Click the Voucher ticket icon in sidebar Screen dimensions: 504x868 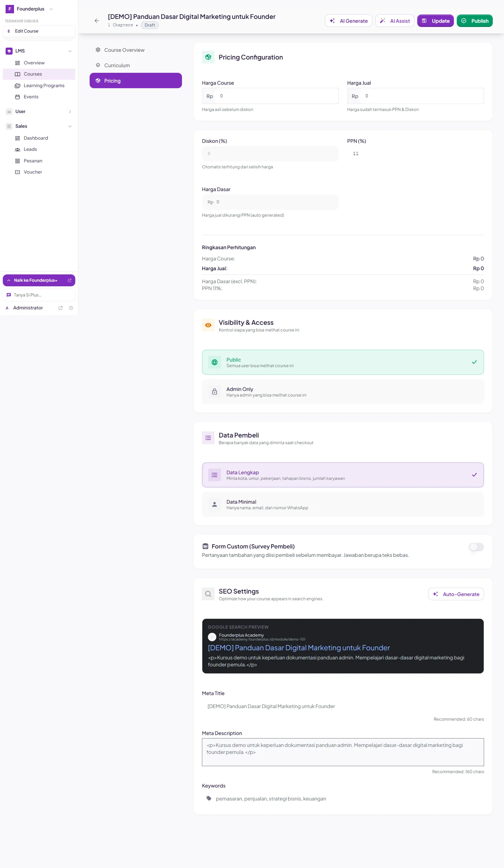pos(17,172)
